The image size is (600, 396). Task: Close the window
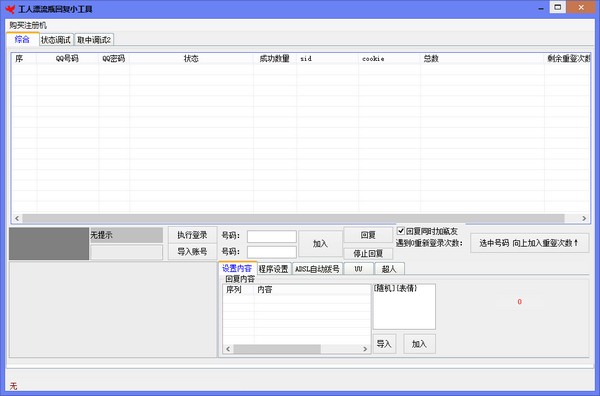(581, 7)
